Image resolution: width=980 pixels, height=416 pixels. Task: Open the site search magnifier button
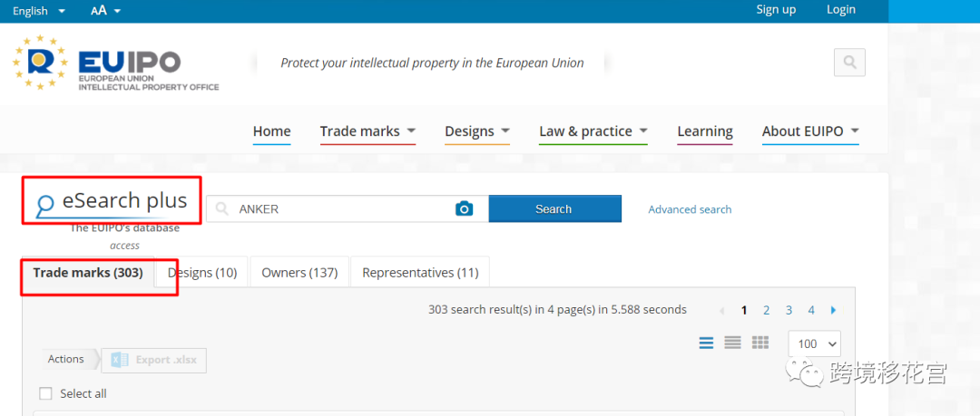(x=849, y=63)
